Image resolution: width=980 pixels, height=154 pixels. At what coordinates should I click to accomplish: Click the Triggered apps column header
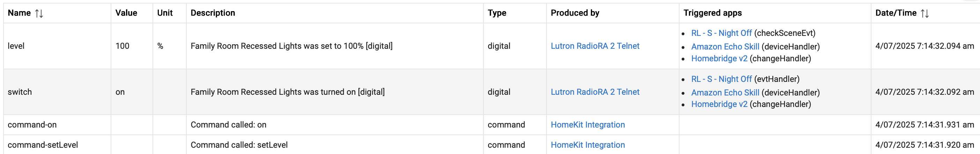point(713,13)
